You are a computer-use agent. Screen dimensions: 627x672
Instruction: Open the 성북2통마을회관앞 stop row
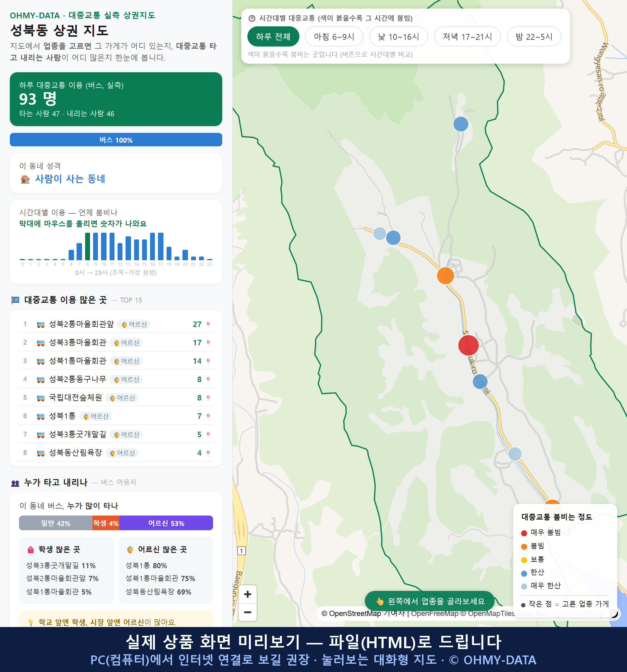tap(116, 324)
